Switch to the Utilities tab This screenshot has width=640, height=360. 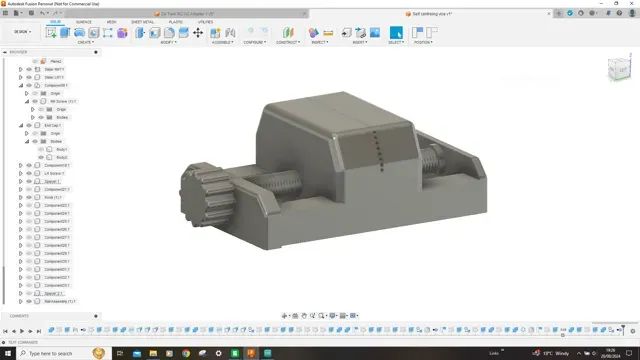coord(205,22)
